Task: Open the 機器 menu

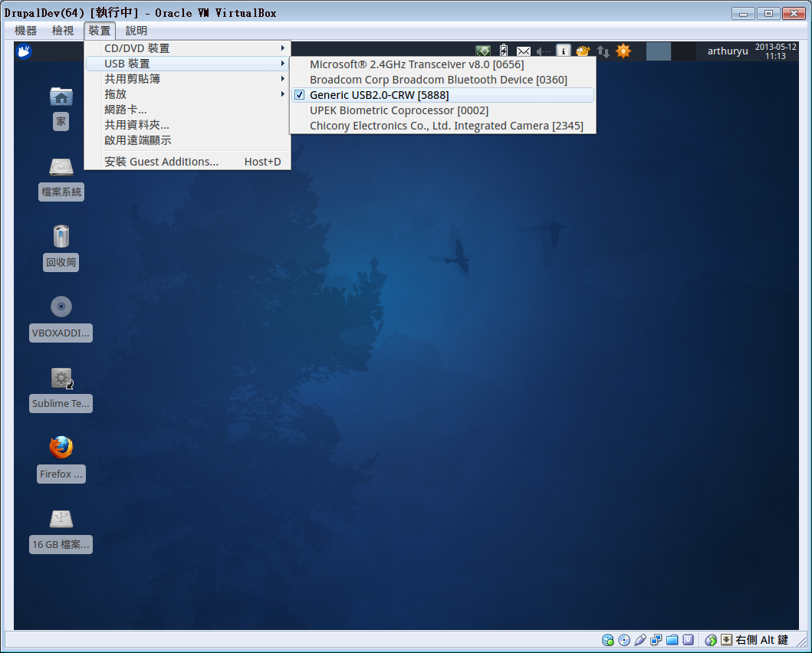Action: click(25, 30)
